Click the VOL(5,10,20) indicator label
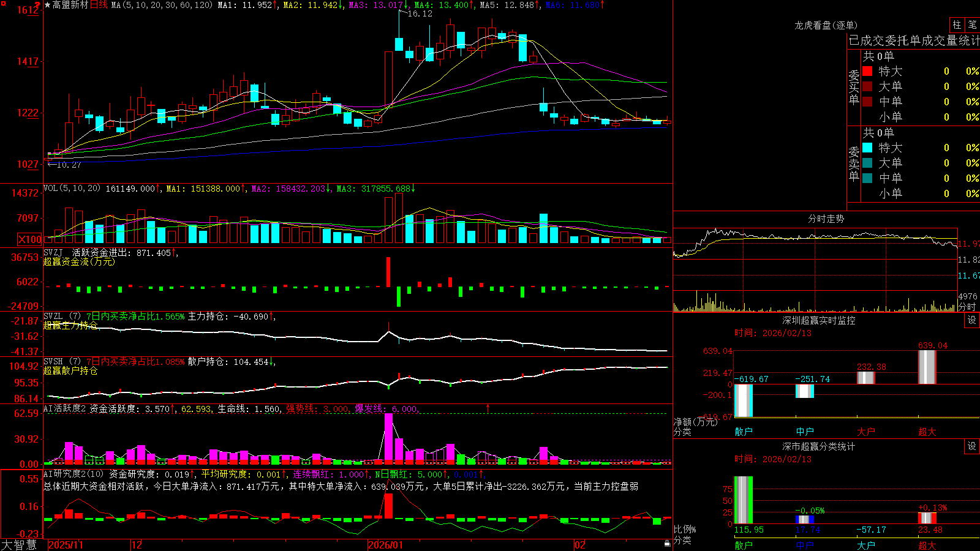This screenshot has width=980, height=551. tap(72, 189)
